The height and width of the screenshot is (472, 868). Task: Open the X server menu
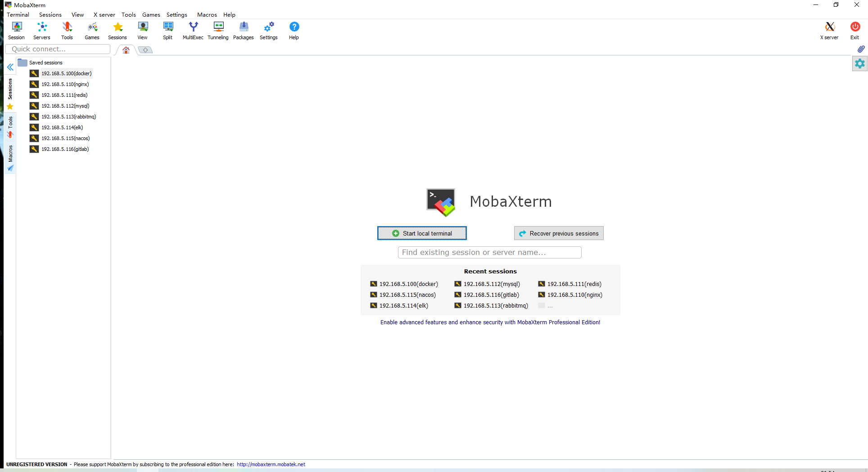pyautogui.click(x=104, y=14)
